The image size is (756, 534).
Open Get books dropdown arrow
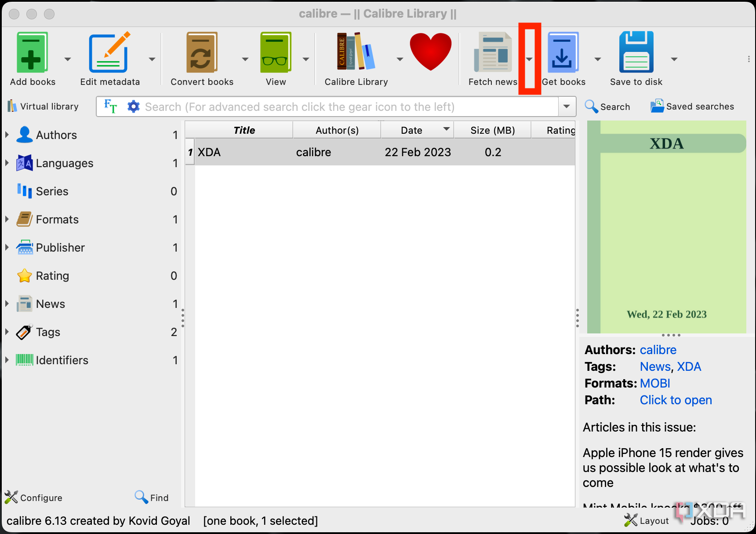click(x=598, y=59)
